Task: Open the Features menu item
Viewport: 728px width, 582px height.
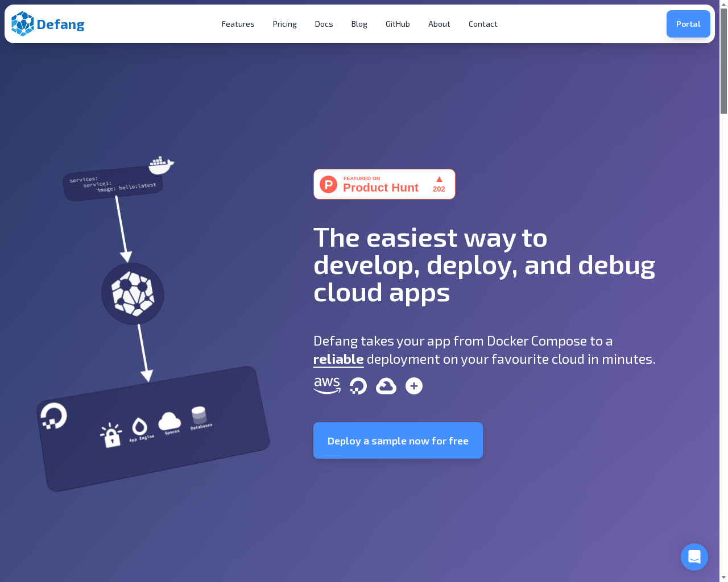Action: click(238, 24)
